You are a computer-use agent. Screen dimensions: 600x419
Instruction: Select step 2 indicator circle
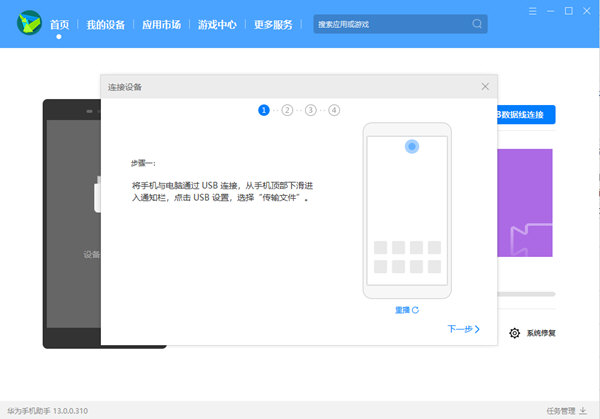click(287, 110)
